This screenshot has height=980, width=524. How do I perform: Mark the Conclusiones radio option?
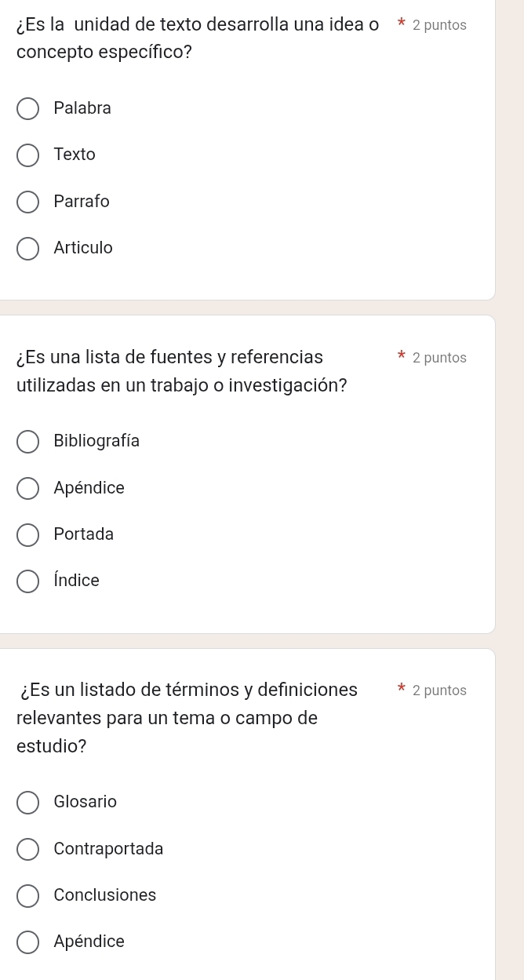pyautogui.click(x=28, y=896)
